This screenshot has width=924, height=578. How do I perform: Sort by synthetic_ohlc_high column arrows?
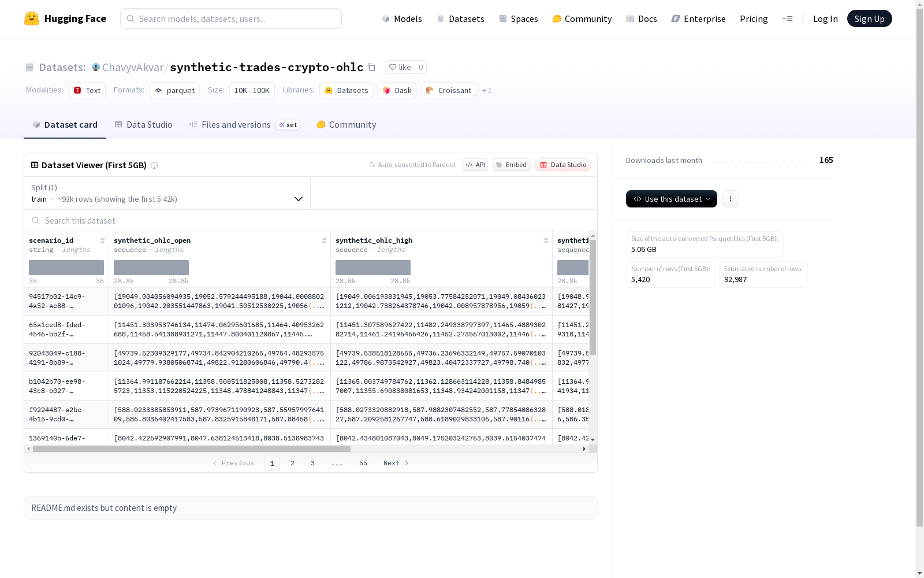click(x=546, y=240)
